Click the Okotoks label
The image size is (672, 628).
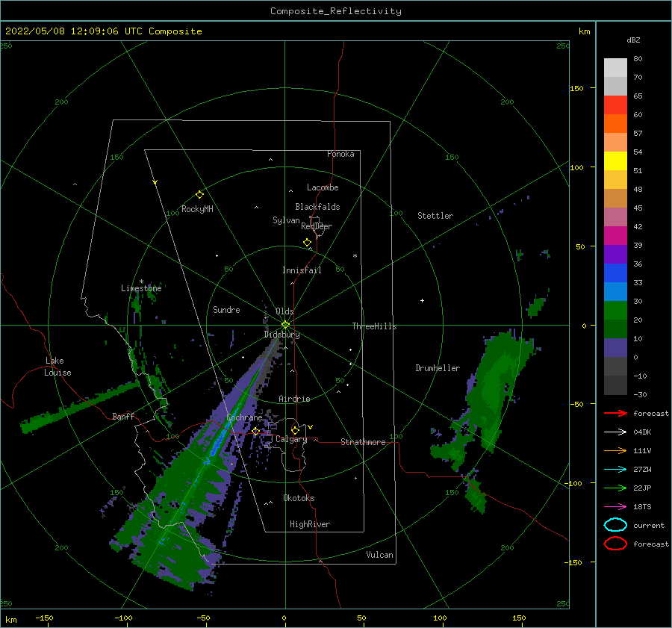299,498
